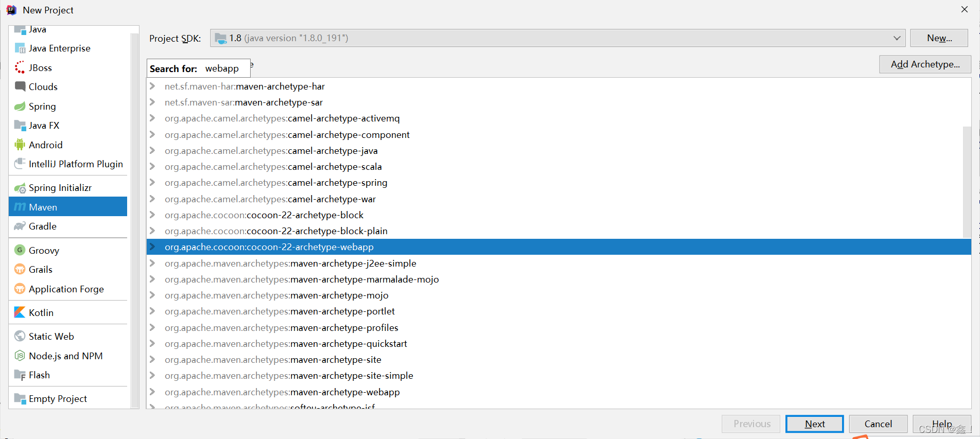Click the Spring Initializr icon

[x=20, y=188]
